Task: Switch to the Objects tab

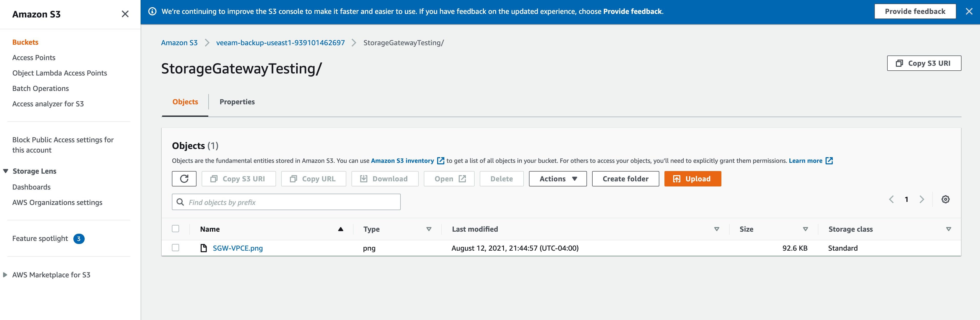Action: pos(185,102)
